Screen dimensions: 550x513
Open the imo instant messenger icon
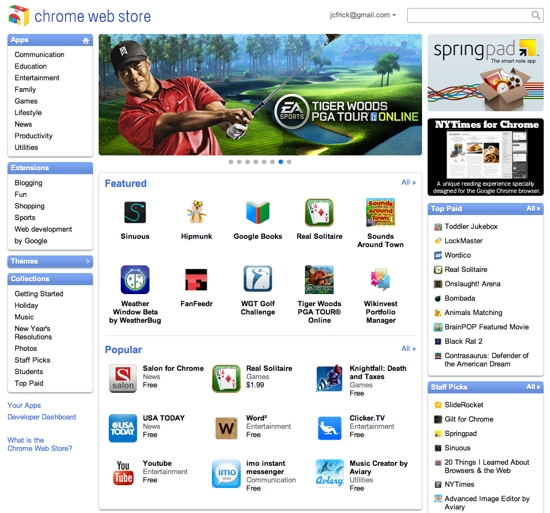[227, 474]
